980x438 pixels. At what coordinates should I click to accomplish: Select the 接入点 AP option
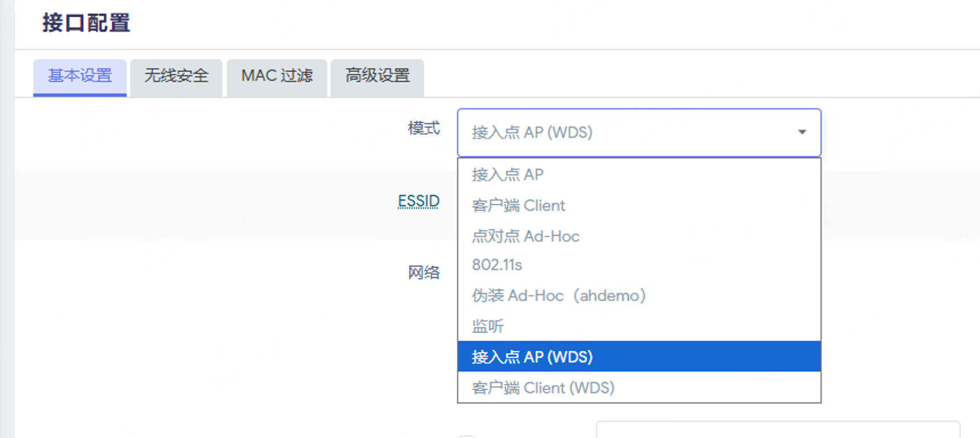(x=639, y=175)
